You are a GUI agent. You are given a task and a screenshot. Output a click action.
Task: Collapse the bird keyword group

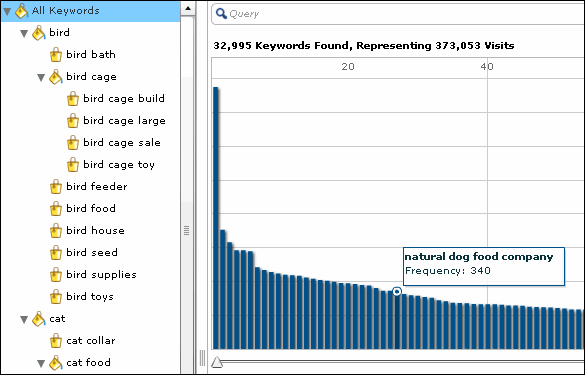click(24, 33)
